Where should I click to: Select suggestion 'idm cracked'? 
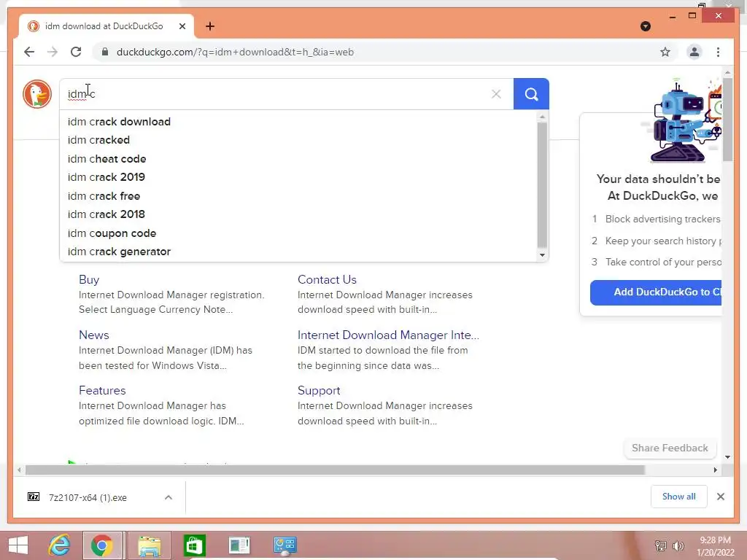298,140
